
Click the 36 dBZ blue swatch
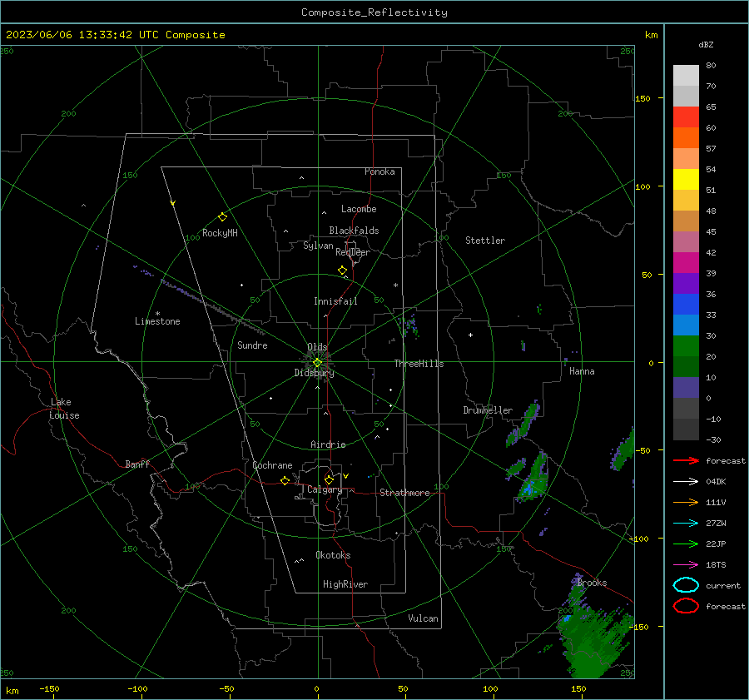coord(686,305)
